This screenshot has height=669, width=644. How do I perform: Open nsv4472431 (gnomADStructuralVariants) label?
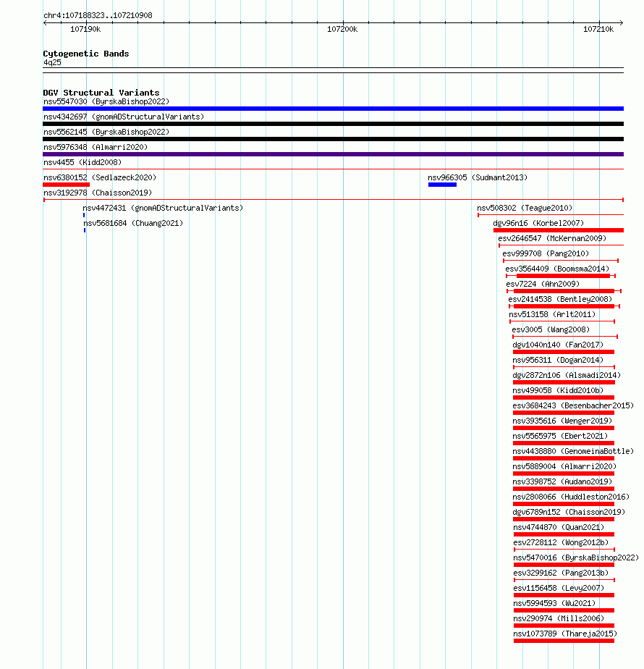163,209
